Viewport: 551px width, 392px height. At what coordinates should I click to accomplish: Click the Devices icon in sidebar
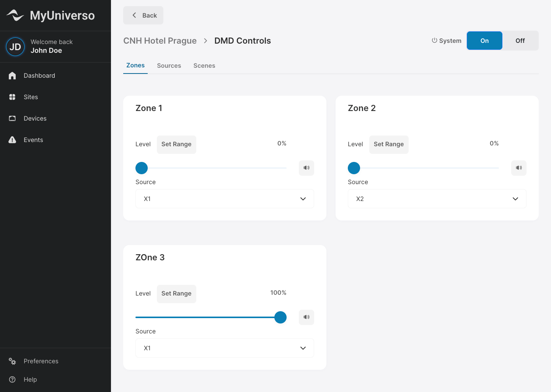(12, 118)
